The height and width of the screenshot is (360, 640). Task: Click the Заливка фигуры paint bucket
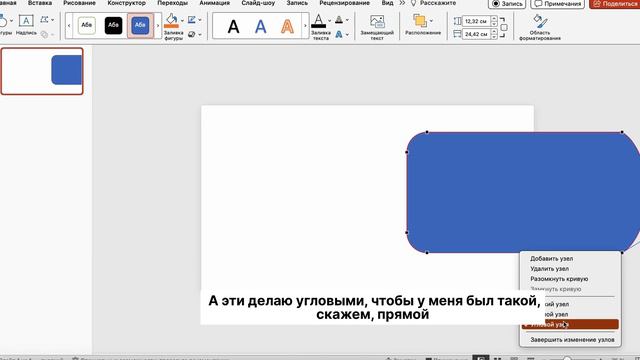point(171,20)
